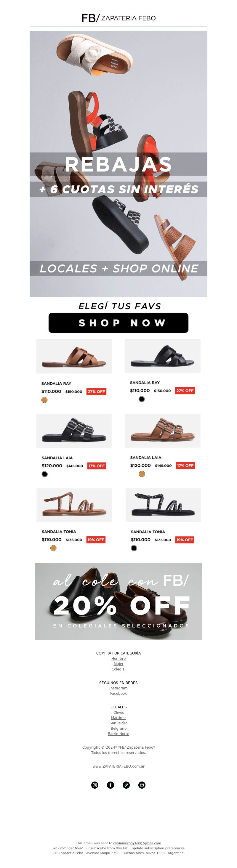Click update subscription preferences link
Screen dimensions: 237x868
click(158, 848)
